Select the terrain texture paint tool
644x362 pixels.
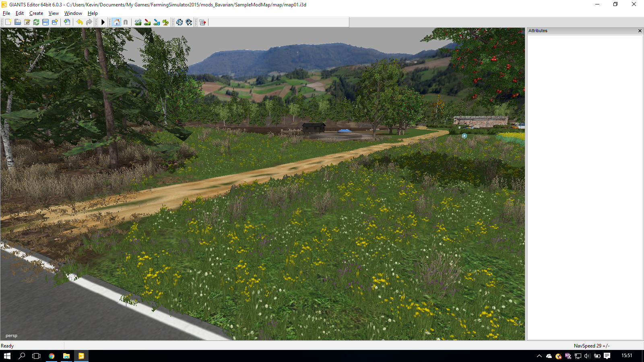[x=147, y=22]
